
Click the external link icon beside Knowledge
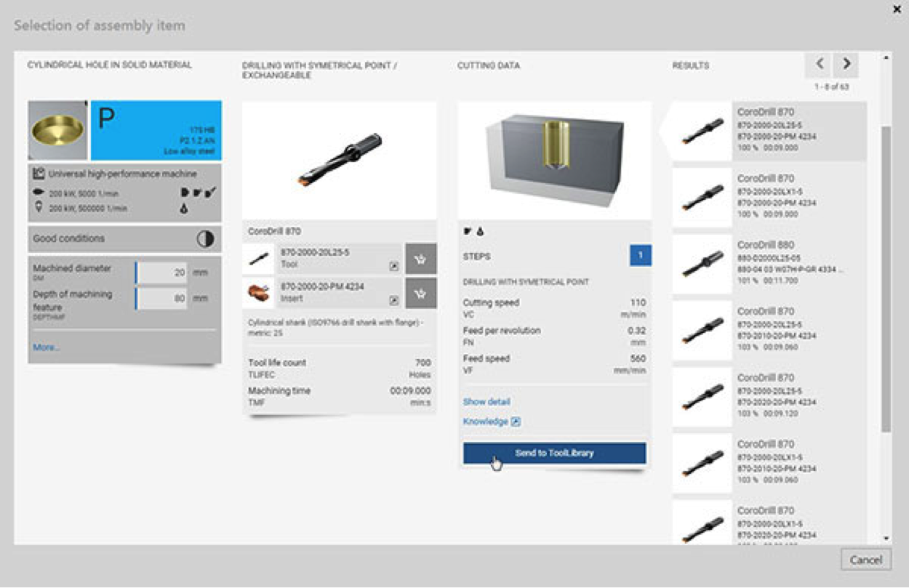pyautogui.click(x=516, y=422)
